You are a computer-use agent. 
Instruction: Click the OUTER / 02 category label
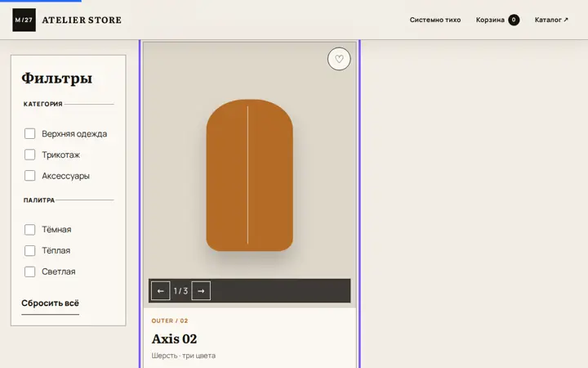click(x=170, y=321)
